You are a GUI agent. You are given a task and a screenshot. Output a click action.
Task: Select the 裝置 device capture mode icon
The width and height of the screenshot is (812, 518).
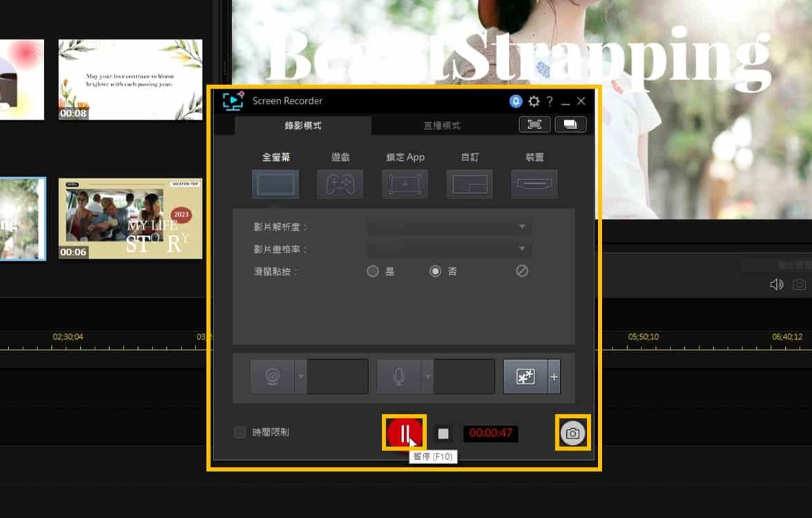pyautogui.click(x=534, y=184)
